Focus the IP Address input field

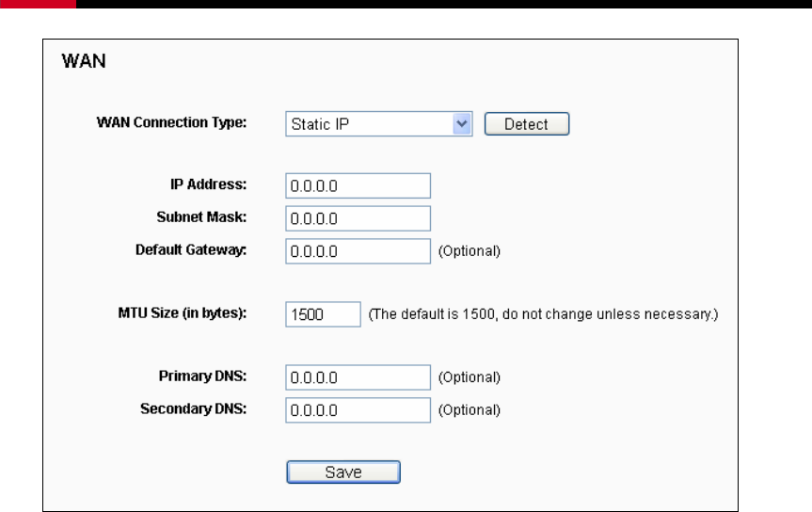coord(358,185)
